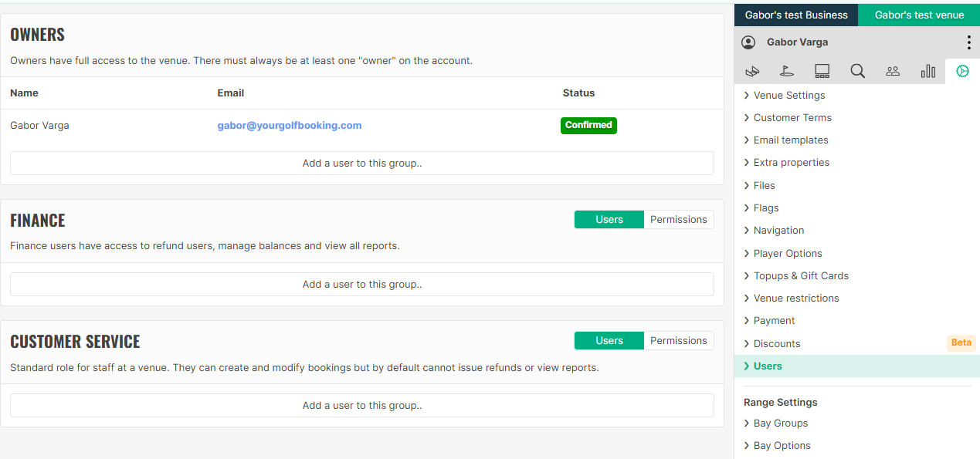Switch Finance group to Permissions view
The width and height of the screenshot is (980, 459).
(678, 220)
